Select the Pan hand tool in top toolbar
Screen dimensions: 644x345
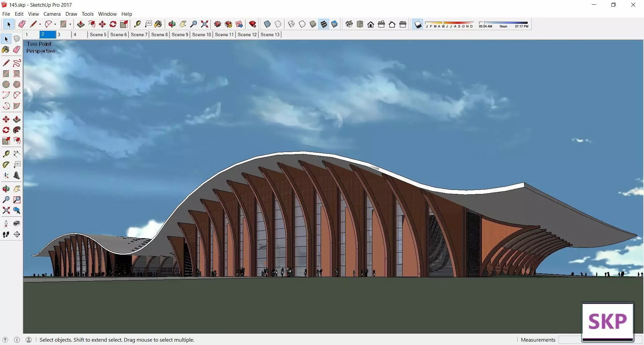click(x=183, y=24)
